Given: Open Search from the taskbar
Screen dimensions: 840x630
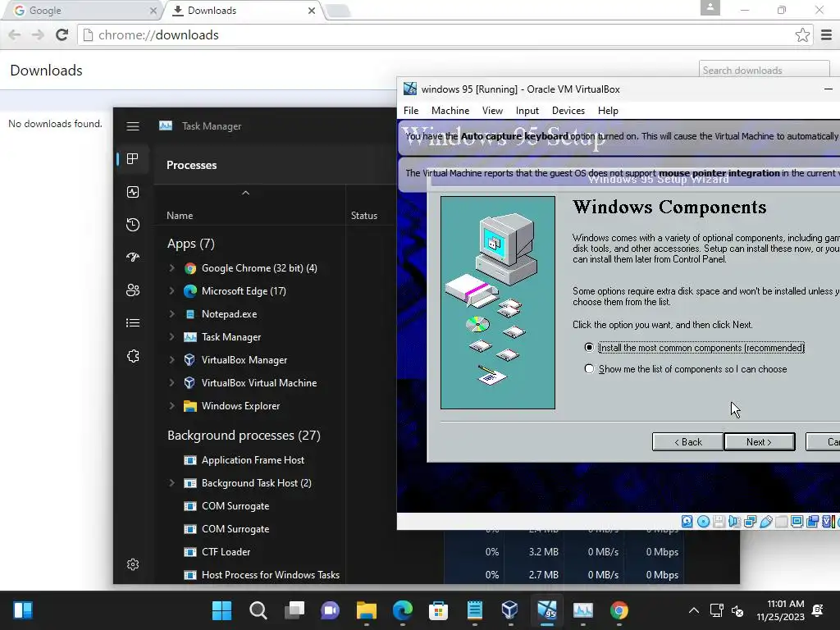Looking at the screenshot, I should 258,610.
